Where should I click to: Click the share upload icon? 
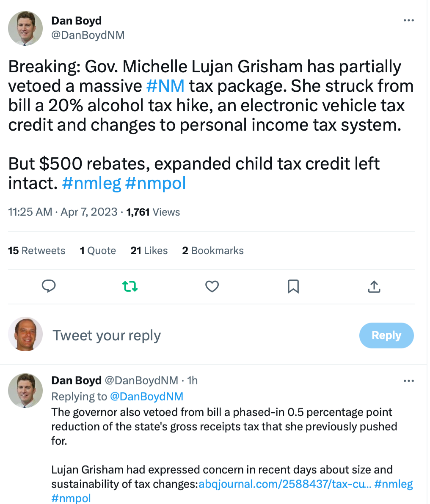tap(374, 287)
